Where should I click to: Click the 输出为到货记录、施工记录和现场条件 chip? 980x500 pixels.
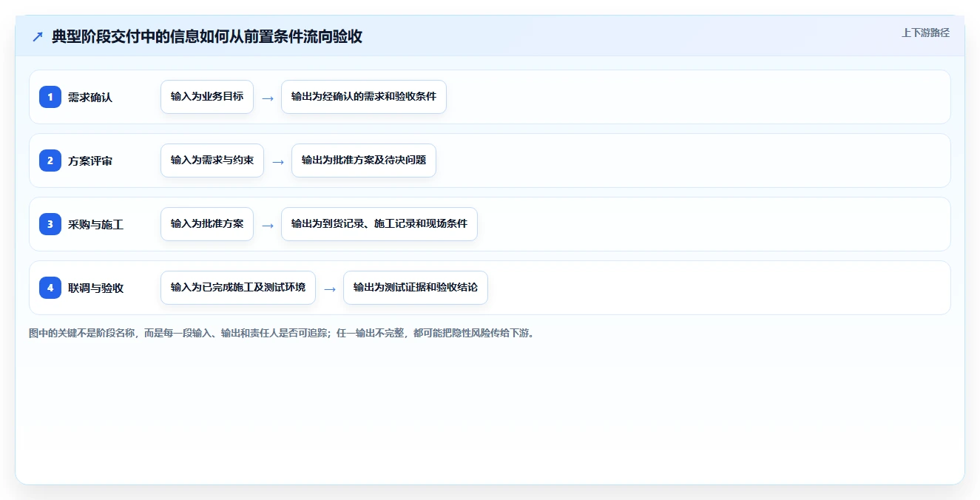[x=379, y=224]
